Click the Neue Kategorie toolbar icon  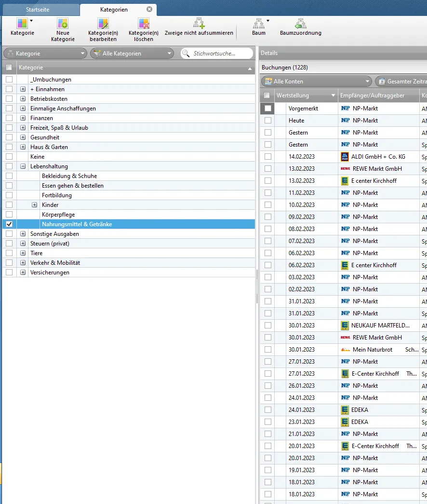(63, 24)
